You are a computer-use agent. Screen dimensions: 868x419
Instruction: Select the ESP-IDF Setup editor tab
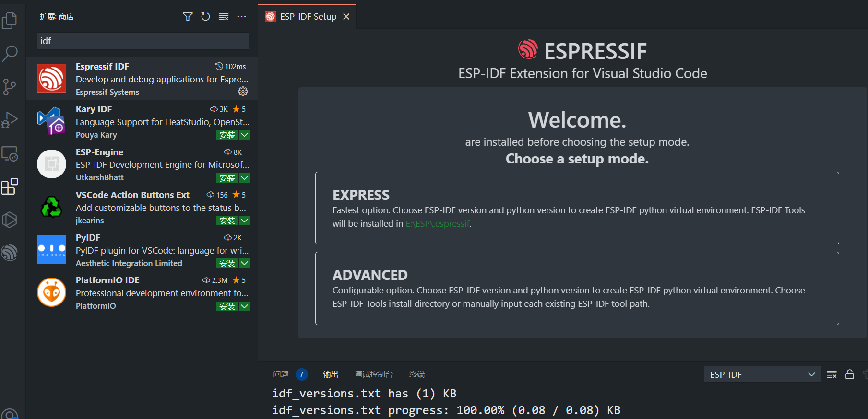point(307,17)
